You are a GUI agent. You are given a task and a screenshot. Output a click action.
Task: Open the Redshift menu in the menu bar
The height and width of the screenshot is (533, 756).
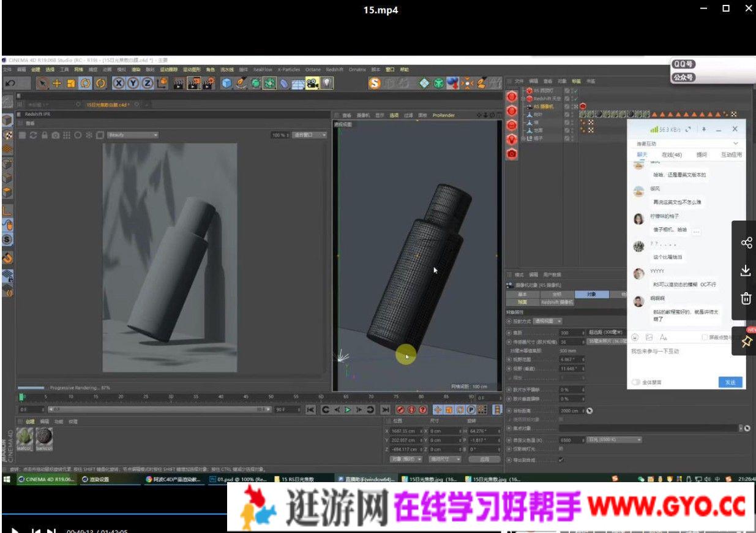[x=335, y=69]
